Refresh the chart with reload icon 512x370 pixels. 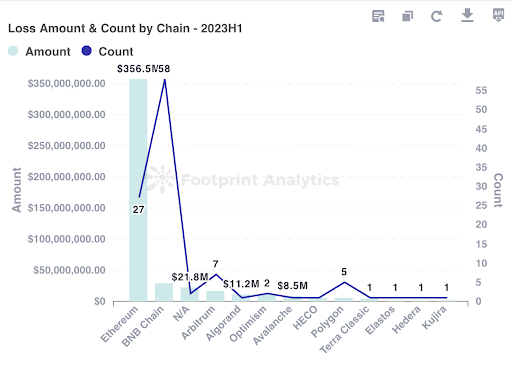pyautogui.click(x=437, y=16)
